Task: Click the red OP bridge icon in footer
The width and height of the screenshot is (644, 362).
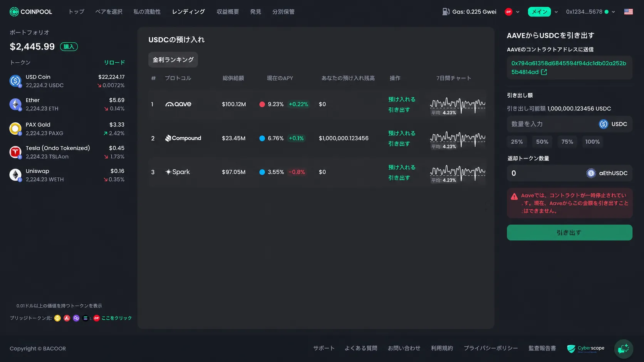Action: coord(96,318)
